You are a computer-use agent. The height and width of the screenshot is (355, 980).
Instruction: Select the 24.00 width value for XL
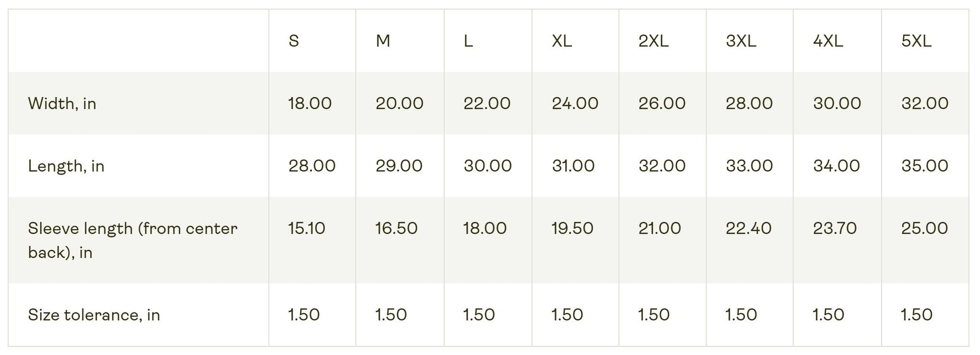pos(575,103)
